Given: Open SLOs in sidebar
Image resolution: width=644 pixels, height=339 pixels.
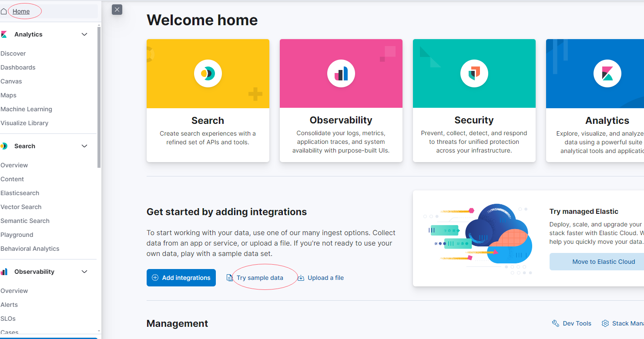Looking at the screenshot, I should pos(8,319).
